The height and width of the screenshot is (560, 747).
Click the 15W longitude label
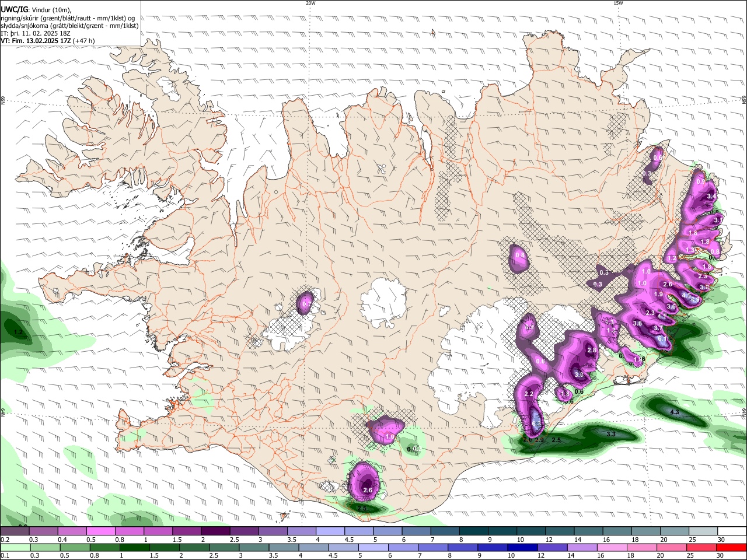pyautogui.click(x=618, y=3)
